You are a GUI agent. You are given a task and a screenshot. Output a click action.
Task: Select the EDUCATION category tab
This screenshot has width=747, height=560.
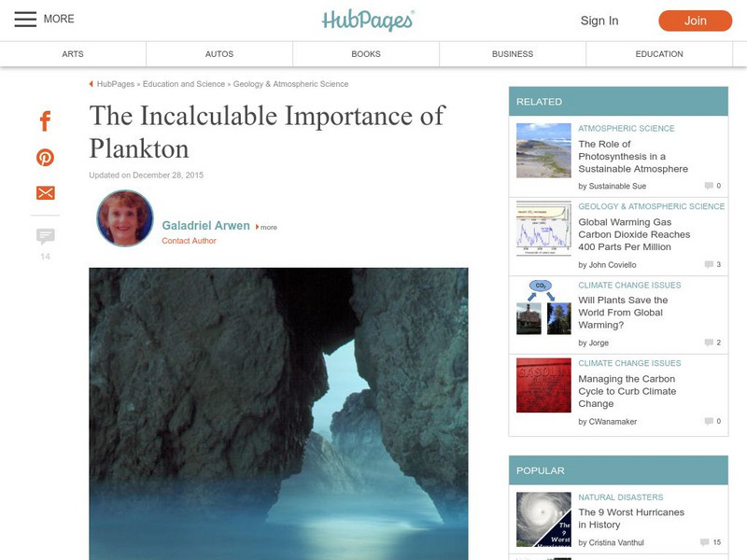click(x=659, y=54)
